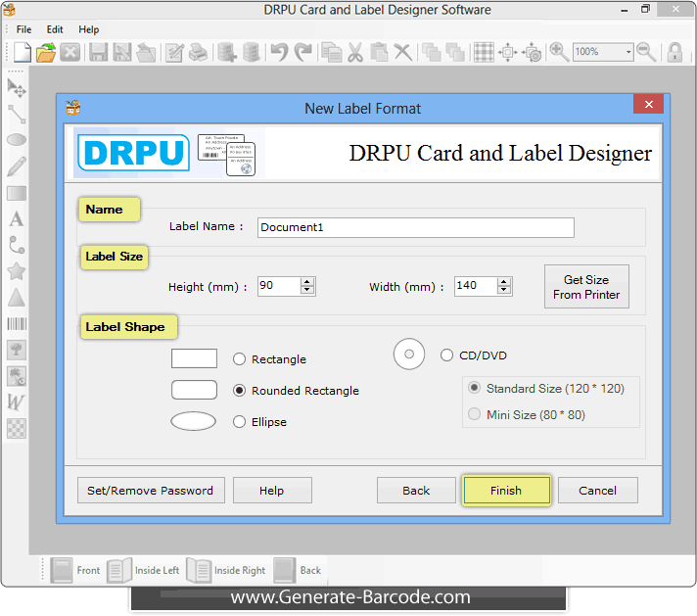Click the database toolbar icon
This screenshot has height=616, width=697.
(x=252, y=52)
